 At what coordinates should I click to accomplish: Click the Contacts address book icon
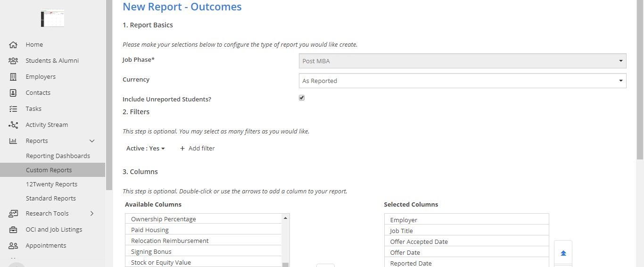[13, 93]
